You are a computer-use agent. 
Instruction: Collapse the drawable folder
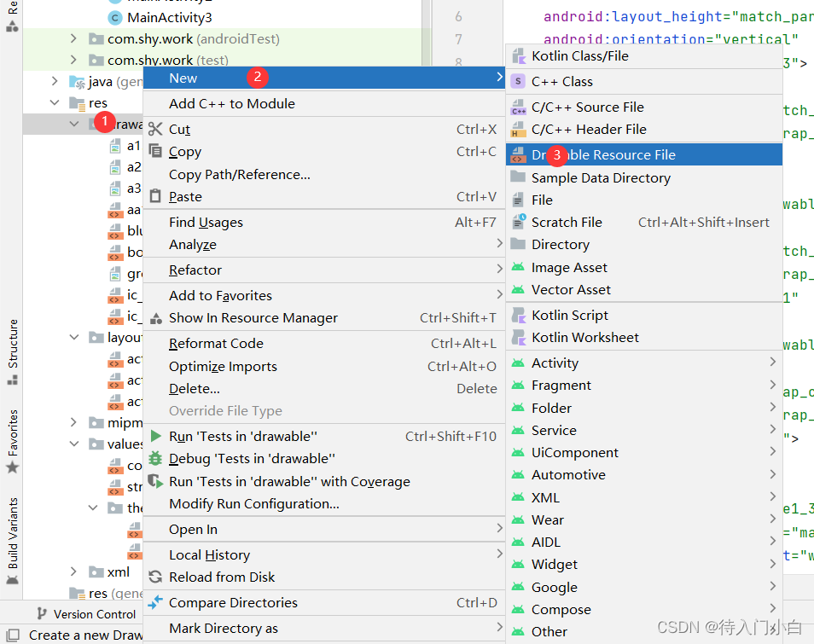tap(74, 123)
